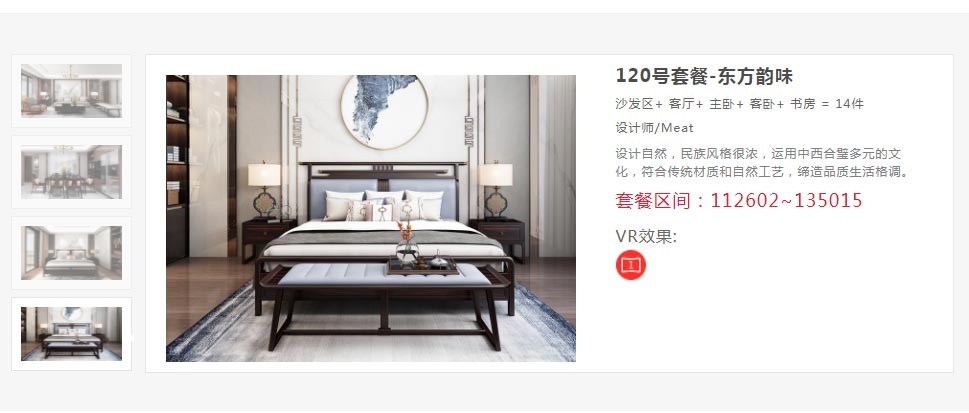Click the room list ending with 14件

739,104
